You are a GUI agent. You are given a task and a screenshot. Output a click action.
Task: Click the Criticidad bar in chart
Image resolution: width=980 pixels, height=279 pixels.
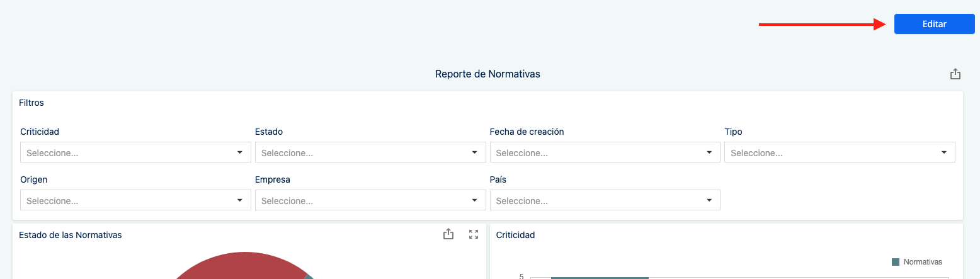pyautogui.click(x=600, y=278)
